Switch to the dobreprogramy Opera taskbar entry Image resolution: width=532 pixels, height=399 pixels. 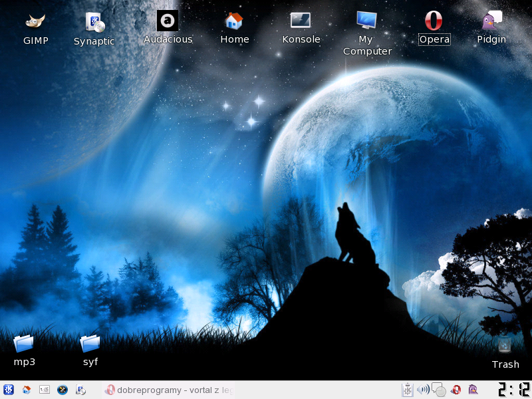tap(169, 390)
